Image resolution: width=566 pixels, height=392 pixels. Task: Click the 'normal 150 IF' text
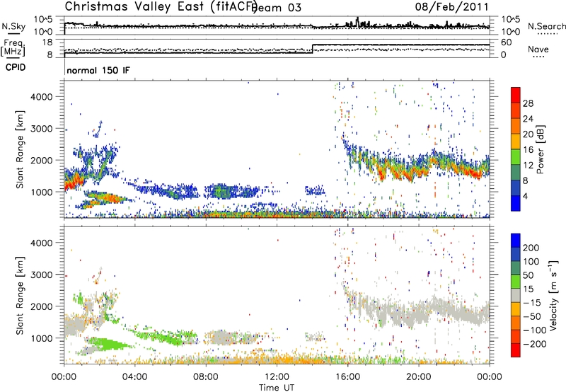tap(98, 70)
